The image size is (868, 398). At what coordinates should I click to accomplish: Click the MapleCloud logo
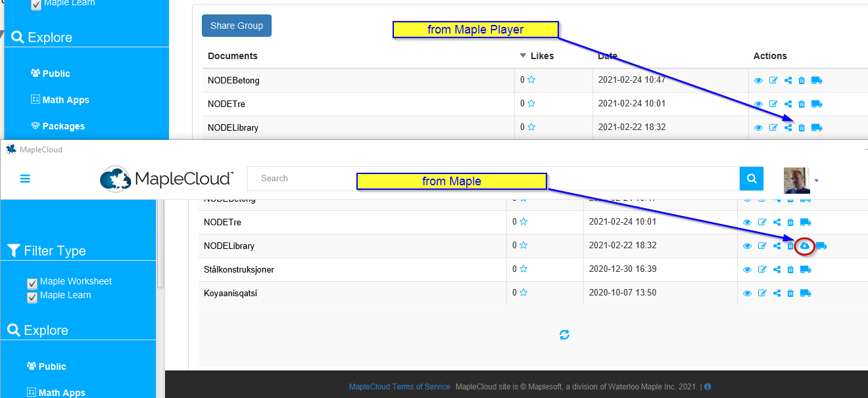click(x=167, y=179)
